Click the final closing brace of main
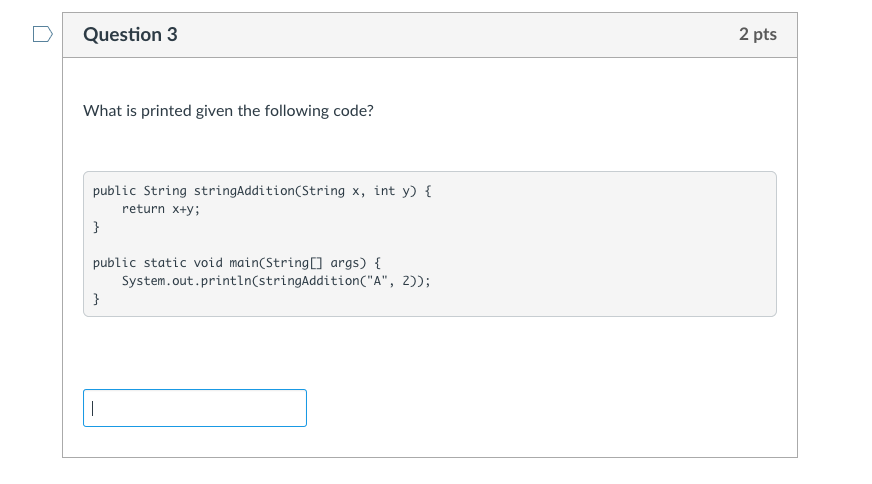 [96, 299]
